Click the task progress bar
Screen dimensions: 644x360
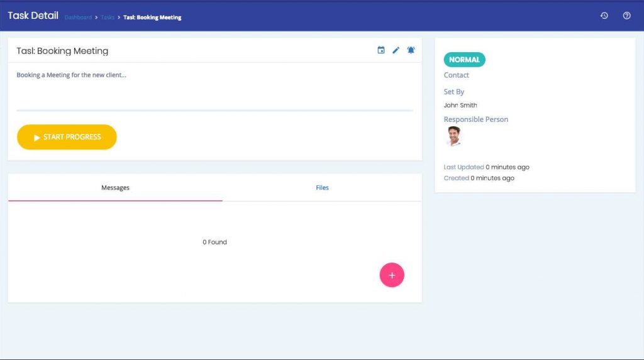point(214,111)
